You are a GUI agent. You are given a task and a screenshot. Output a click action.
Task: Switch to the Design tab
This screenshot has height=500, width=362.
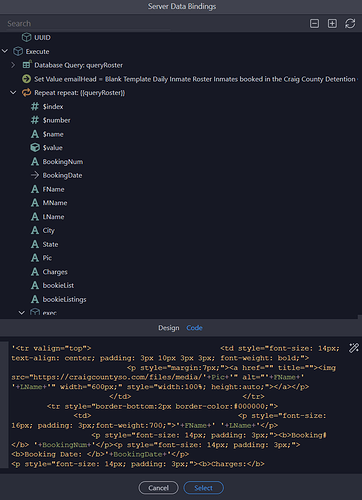[x=169, y=328]
